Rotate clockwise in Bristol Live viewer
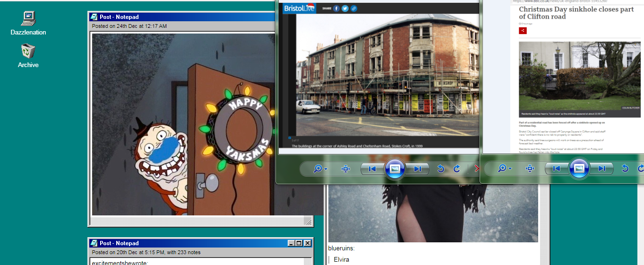 457,169
